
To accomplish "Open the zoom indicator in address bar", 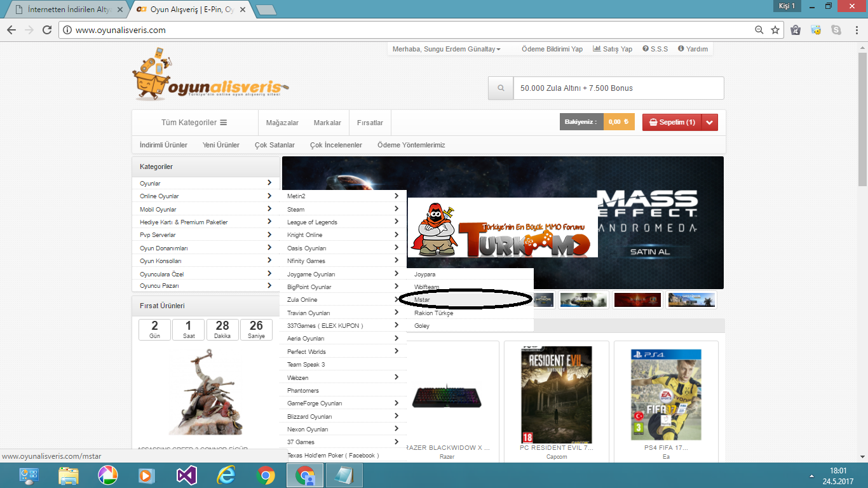I will click(759, 30).
